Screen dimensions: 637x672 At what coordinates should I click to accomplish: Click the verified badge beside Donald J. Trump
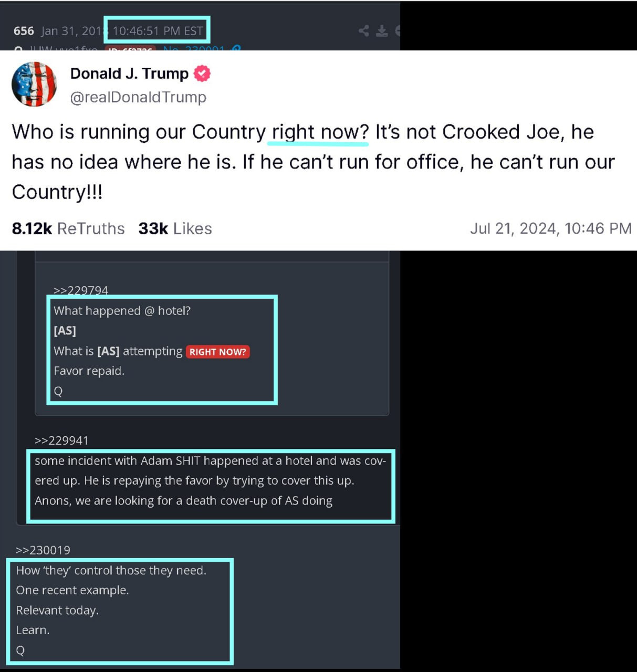click(202, 73)
